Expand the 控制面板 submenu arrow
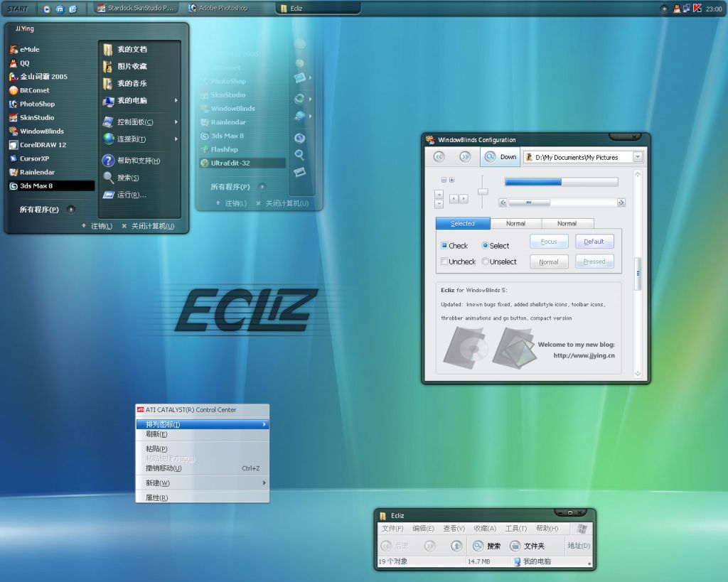This screenshot has height=582, width=728. point(176,122)
